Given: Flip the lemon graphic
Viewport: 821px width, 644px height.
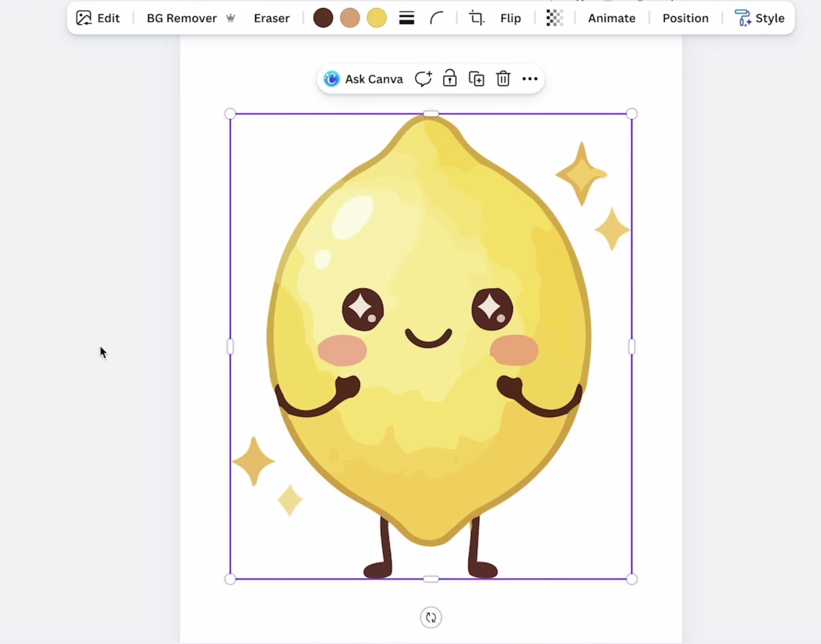Looking at the screenshot, I should (x=510, y=18).
